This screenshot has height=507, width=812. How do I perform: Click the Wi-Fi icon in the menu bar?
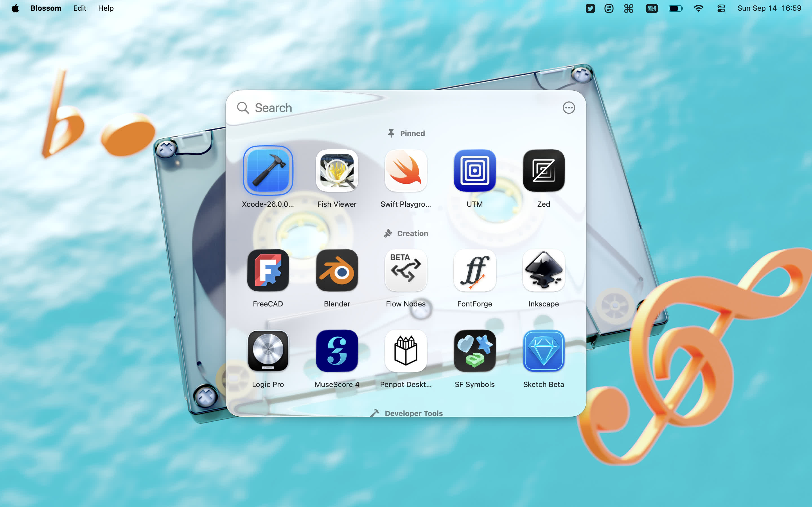tap(699, 8)
